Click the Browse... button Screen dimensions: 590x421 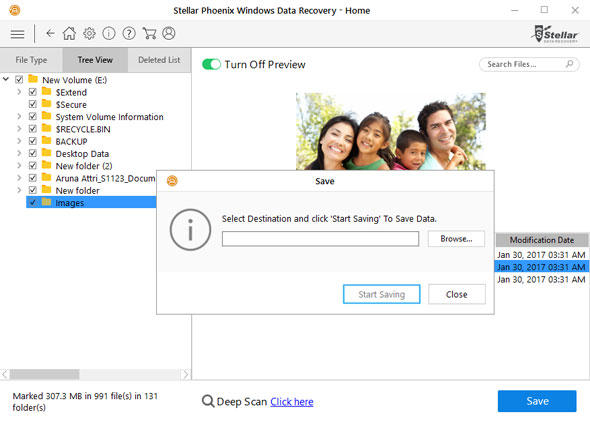tap(456, 239)
